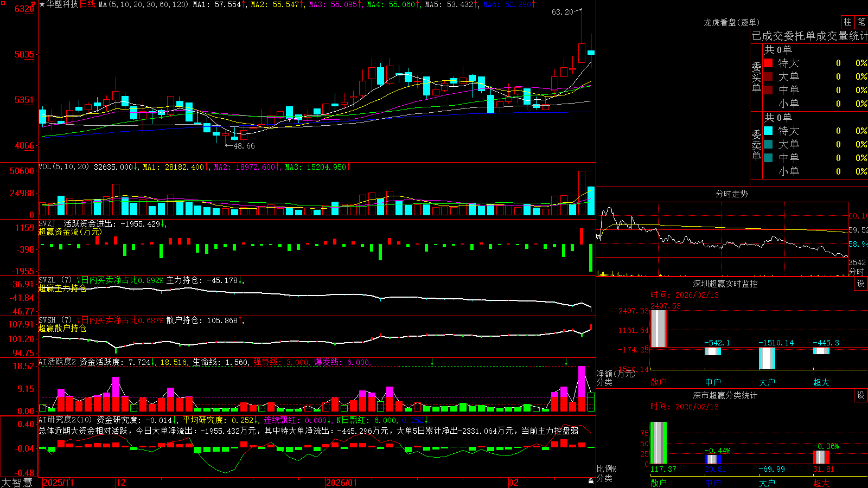Open 设 settings for 深市超赢分类统计

pos(861,395)
